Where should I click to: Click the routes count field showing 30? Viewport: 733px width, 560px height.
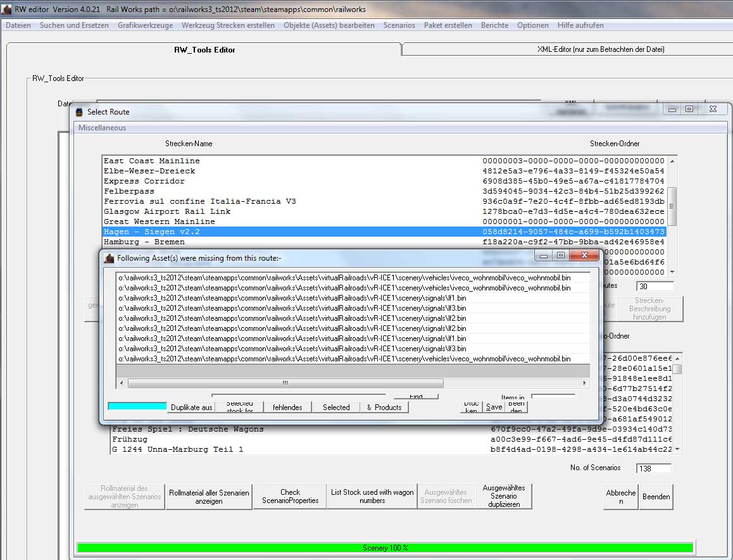tap(655, 286)
